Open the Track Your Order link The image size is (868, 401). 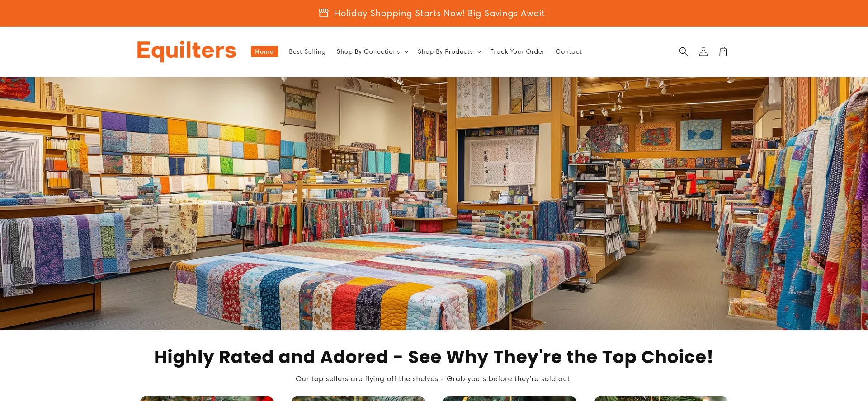(517, 52)
